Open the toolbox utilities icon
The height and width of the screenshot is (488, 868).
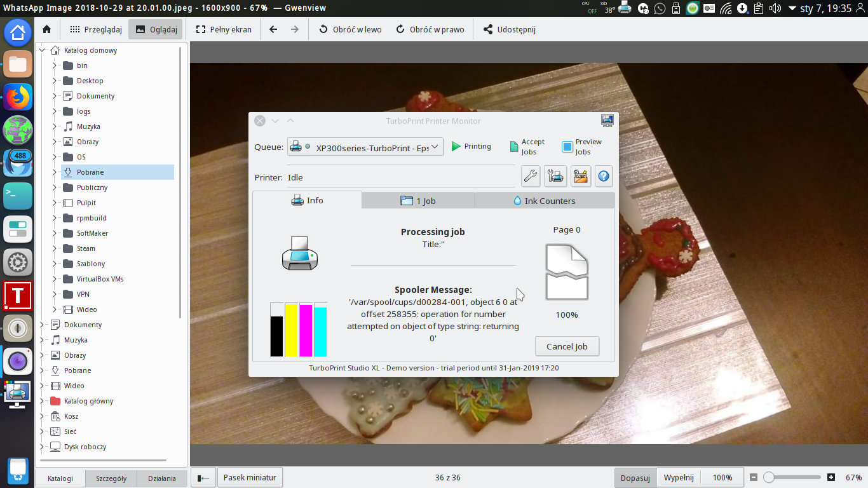580,176
